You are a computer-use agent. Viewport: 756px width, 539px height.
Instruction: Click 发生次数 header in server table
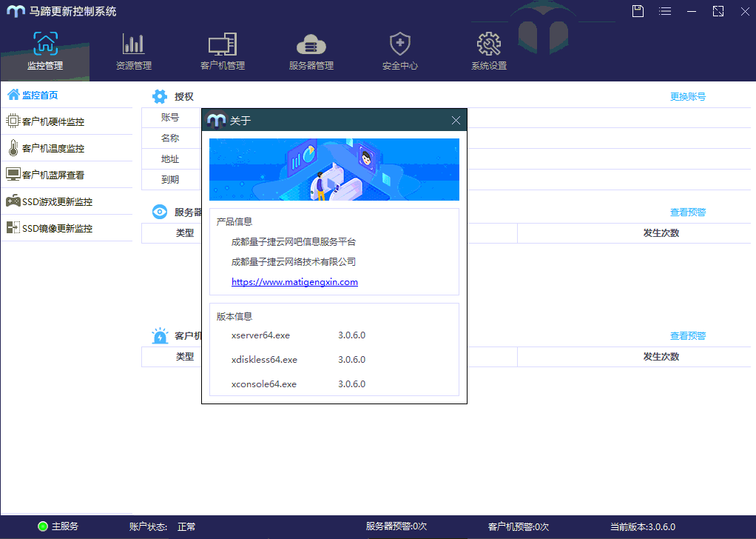pos(661,232)
